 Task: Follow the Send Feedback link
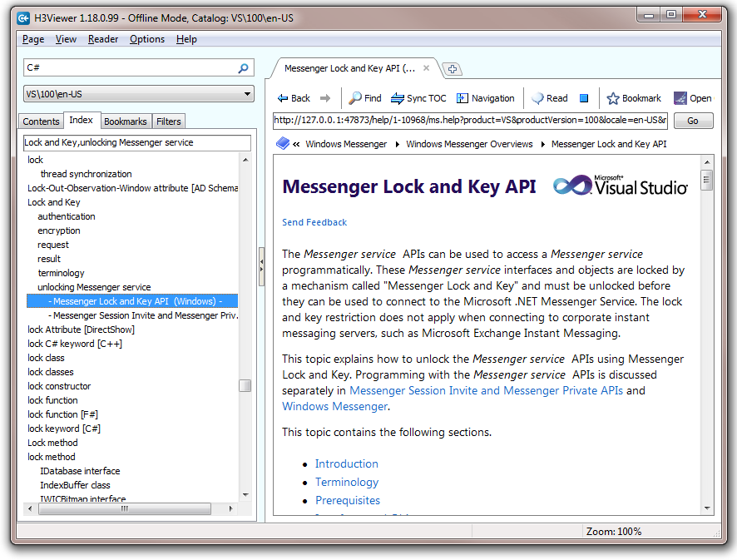(314, 222)
